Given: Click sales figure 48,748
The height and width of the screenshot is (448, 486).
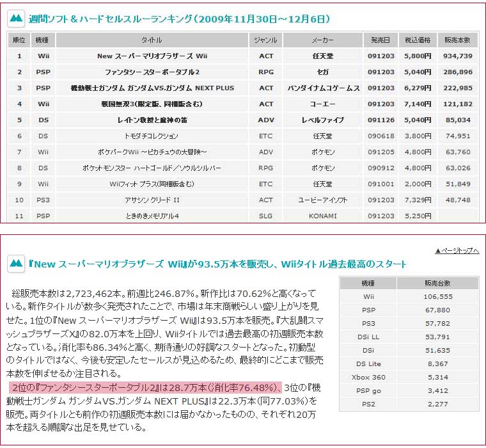Looking at the screenshot, I should 458,200.
